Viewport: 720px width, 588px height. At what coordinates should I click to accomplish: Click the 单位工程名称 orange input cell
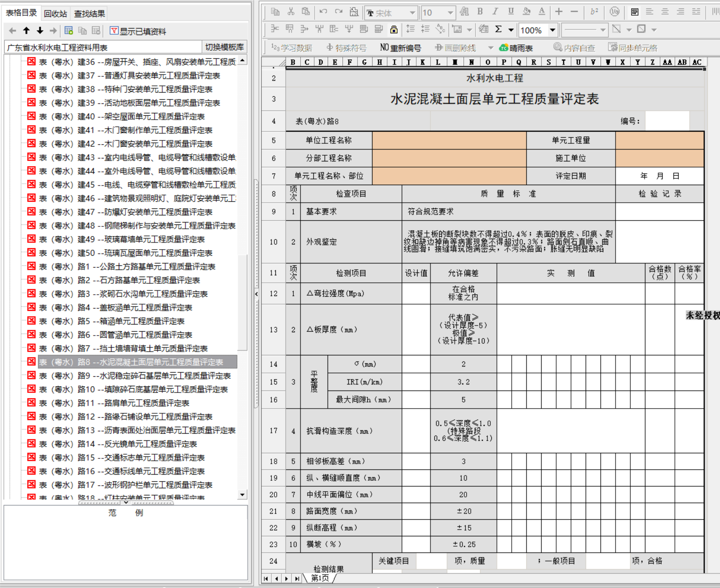[x=449, y=140]
